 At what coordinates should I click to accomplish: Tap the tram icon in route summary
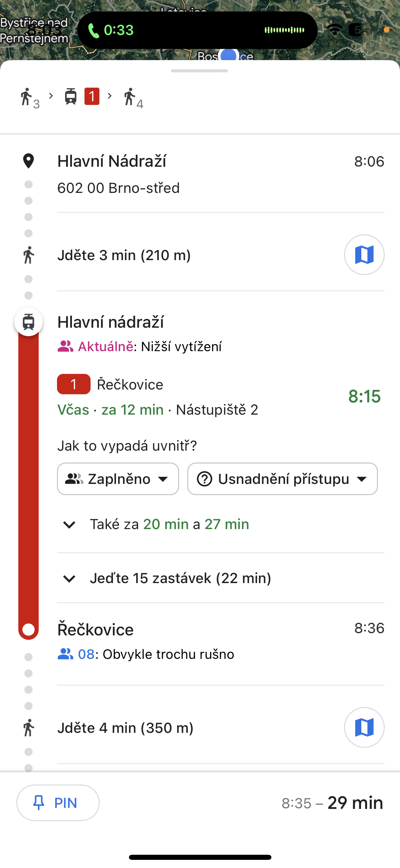(71, 96)
